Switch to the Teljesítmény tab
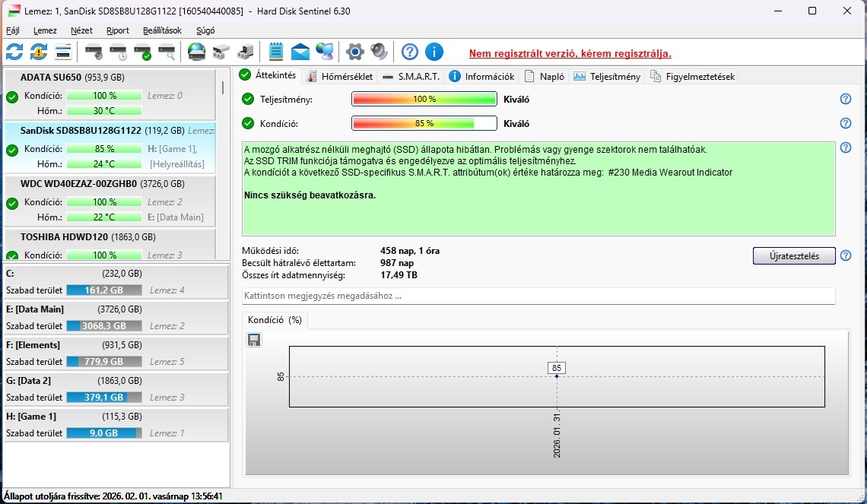This screenshot has width=867, height=504. (607, 76)
